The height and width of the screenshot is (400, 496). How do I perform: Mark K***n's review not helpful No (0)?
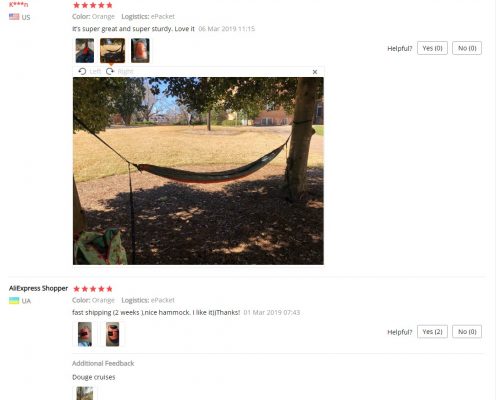467,48
